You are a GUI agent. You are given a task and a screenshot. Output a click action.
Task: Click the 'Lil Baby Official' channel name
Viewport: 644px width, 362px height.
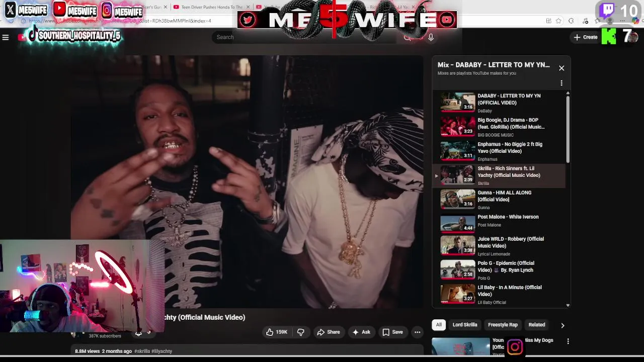click(x=492, y=303)
